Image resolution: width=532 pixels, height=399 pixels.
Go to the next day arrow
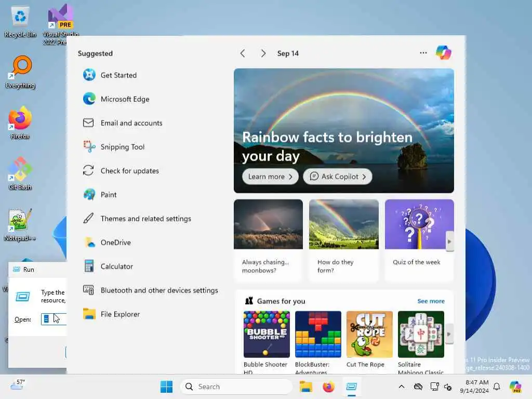click(263, 54)
